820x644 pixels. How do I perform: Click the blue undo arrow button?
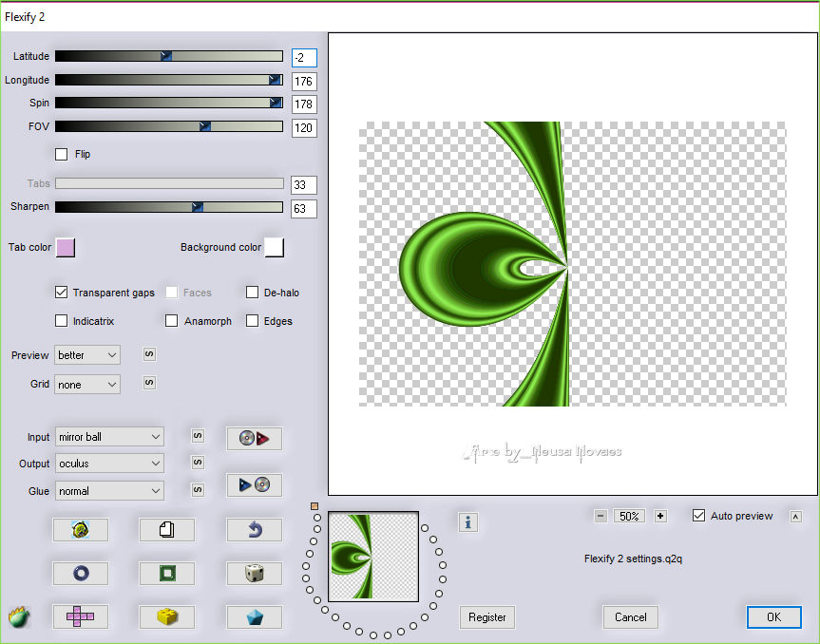click(254, 530)
